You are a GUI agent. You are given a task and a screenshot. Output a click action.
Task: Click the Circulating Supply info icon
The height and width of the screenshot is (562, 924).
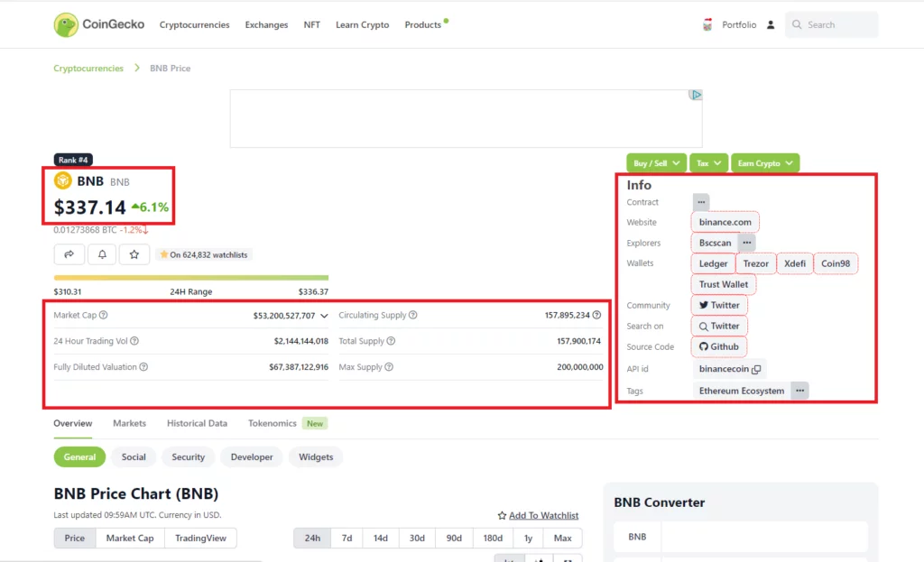click(x=412, y=316)
